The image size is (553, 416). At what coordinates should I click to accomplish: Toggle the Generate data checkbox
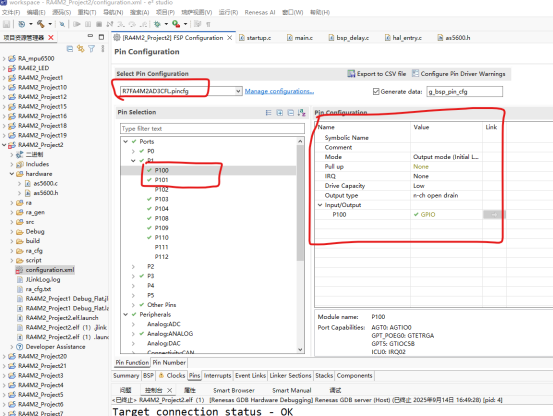pyautogui.click(x=376, y=92)
